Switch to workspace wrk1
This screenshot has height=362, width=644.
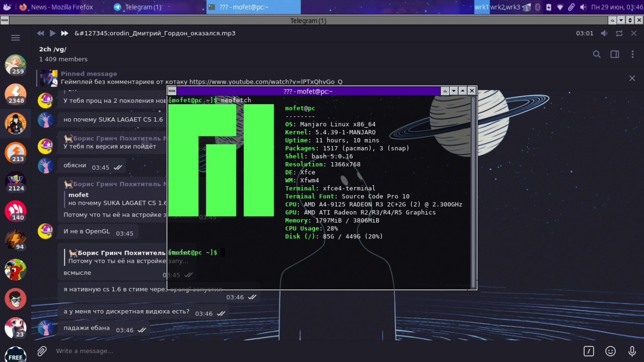coord(481,7)
